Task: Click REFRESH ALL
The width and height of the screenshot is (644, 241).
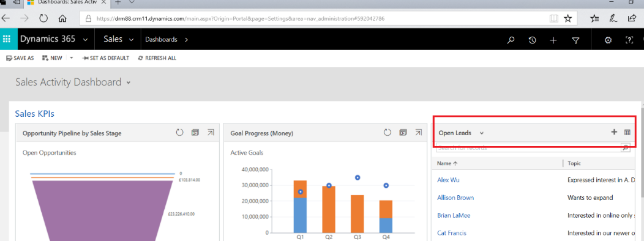Action: click(157, 58)
